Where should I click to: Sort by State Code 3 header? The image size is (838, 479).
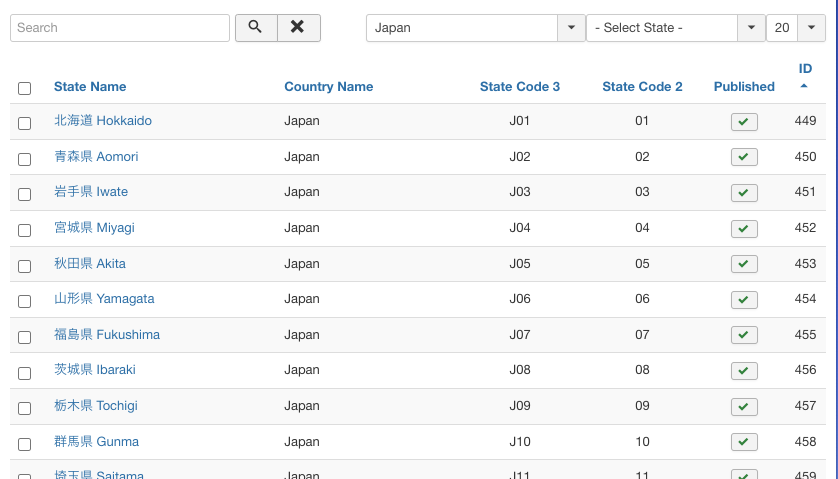click(520, 87)
